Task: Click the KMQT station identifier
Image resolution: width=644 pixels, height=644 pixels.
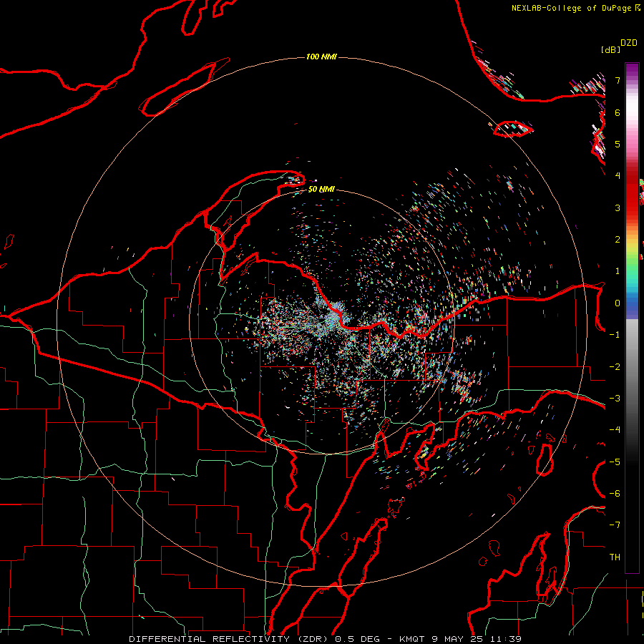Action: tap(413, 639)
